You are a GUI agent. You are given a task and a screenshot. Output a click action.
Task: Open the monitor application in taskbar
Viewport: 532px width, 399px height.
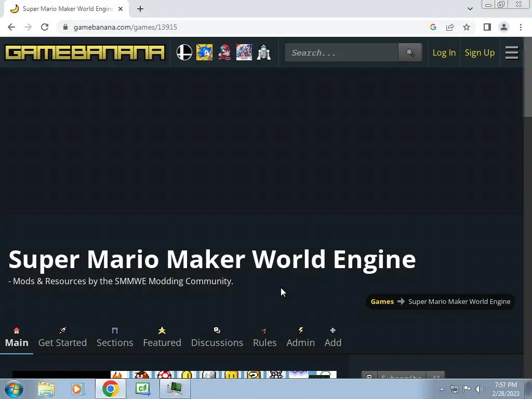click(x=175, y=389)
